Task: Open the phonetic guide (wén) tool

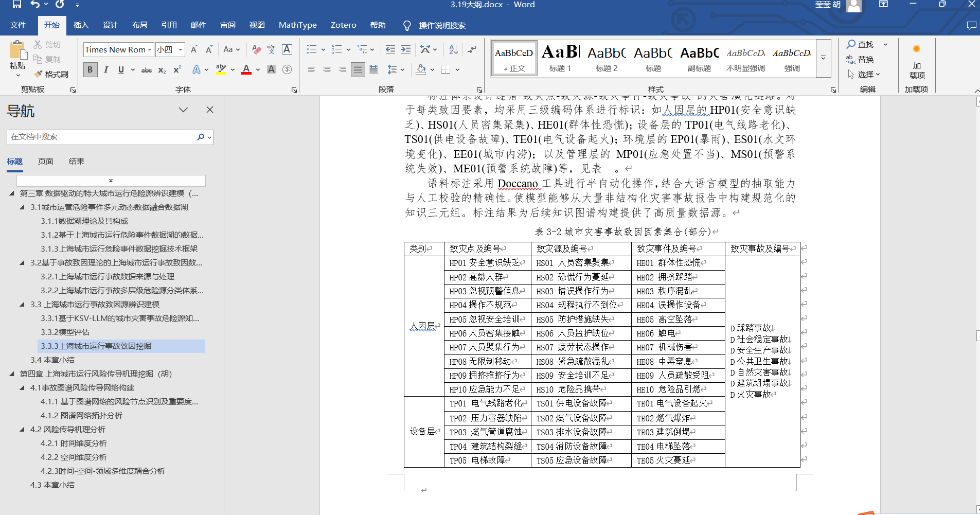Action: coord(271,49)
